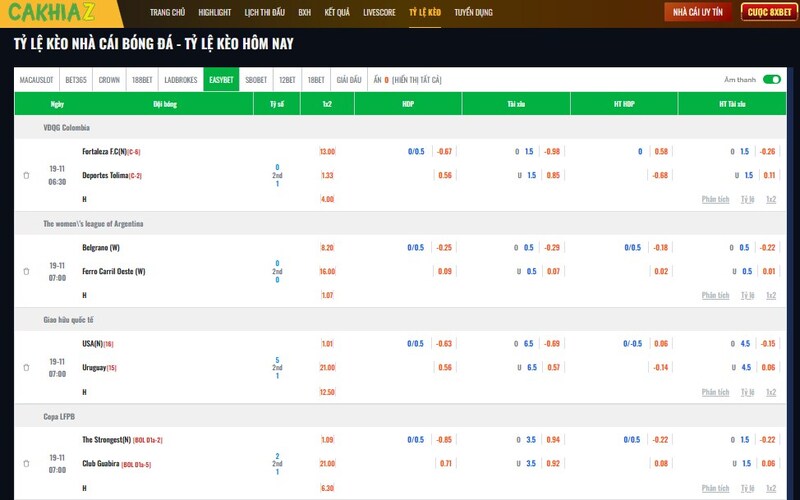Click the Tỷ lệ link for Belgrano match
The width and height of the screenshot is (800, 500).
(x=747, y=295)
